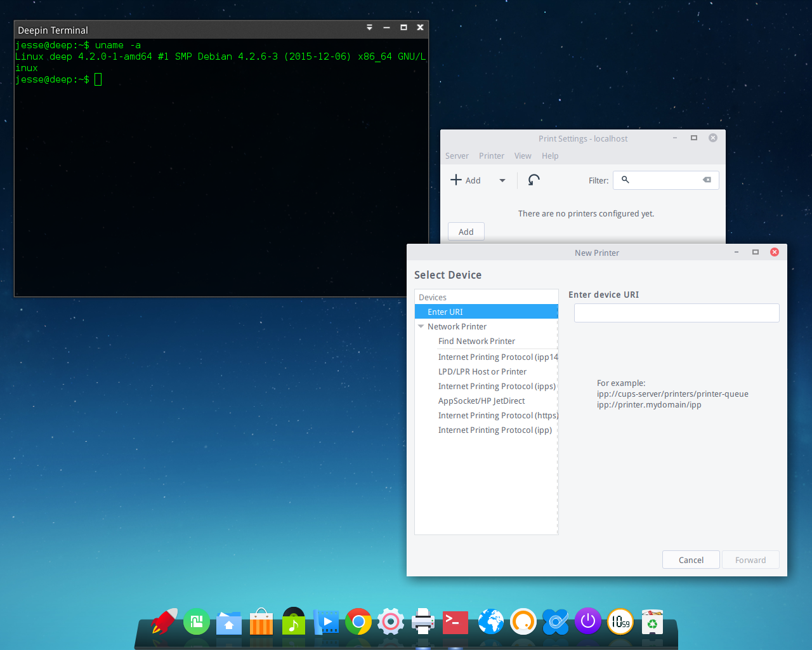Cancel the New Printer dialog

click(691, 560)
